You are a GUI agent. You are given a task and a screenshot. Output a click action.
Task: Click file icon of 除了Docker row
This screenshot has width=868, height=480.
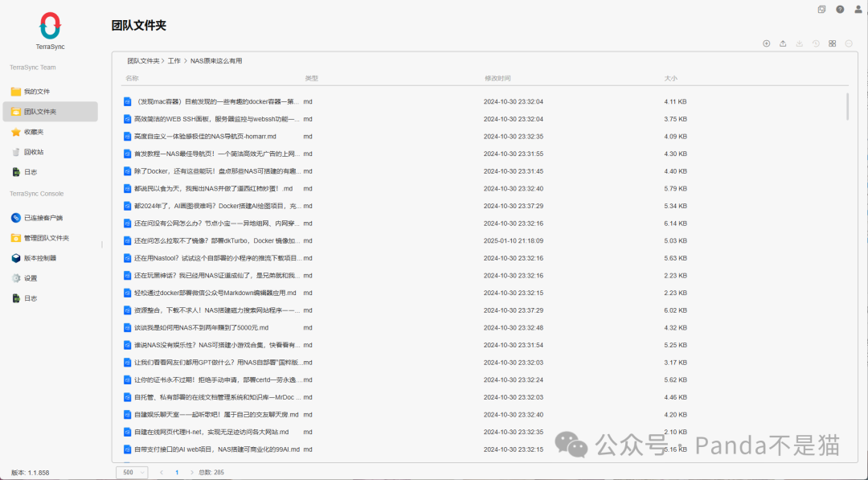coord(127,171)
